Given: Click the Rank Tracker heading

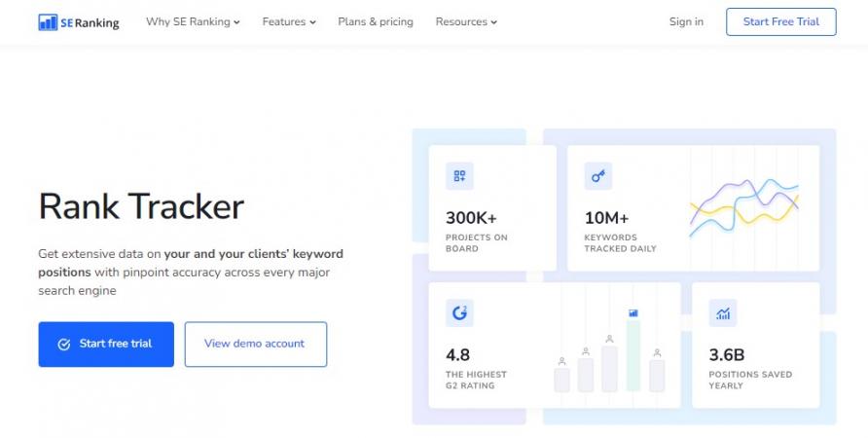Looking at the screenshot, I should pos(141,206).
